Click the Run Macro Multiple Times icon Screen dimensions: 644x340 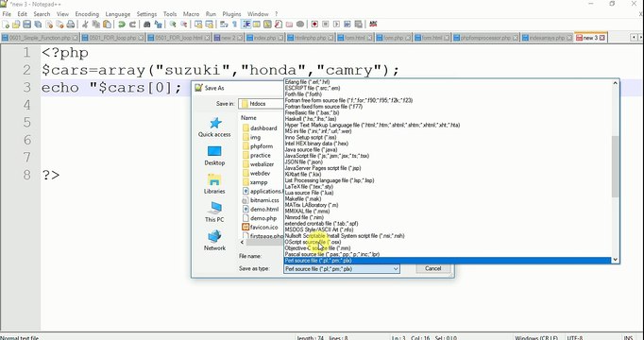coord(347,25)
